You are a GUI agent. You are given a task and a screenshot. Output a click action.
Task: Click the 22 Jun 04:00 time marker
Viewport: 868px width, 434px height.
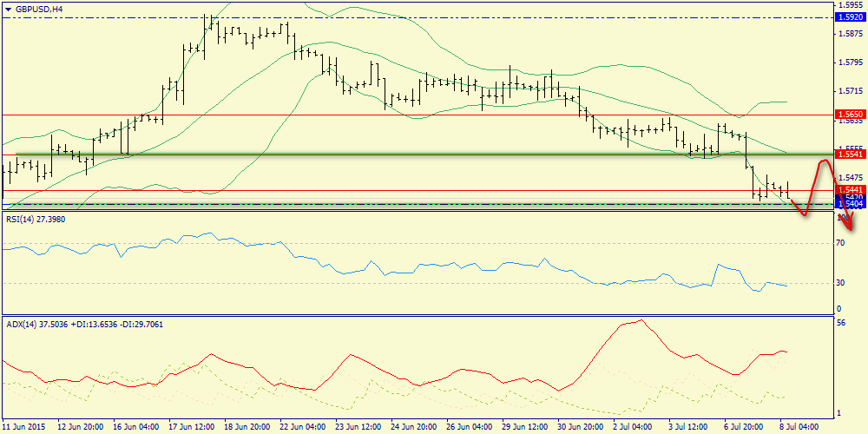point(301,426)
